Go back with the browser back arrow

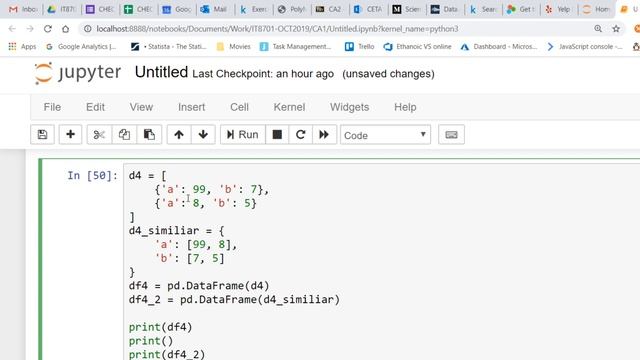point(12,29)
